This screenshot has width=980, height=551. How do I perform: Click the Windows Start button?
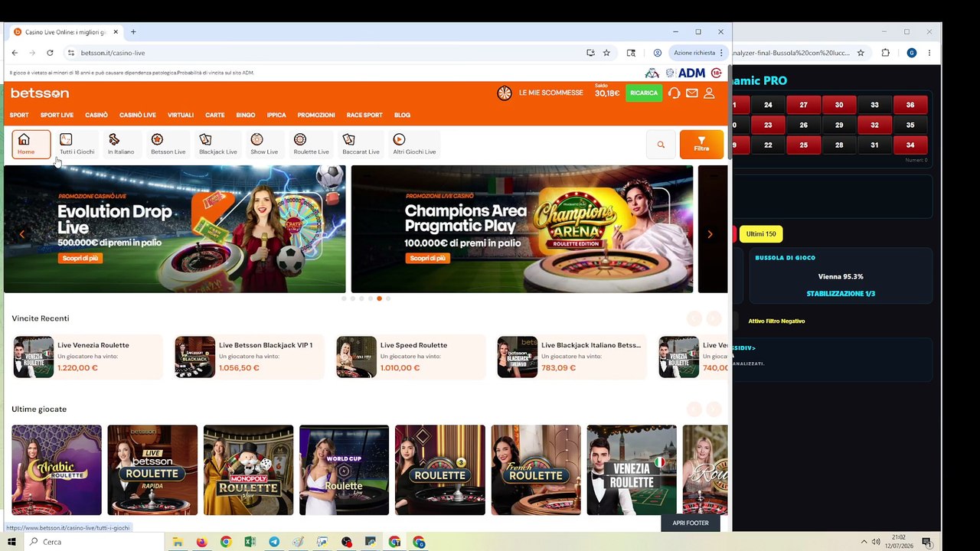pyautogui.click(x=11, y=542)
